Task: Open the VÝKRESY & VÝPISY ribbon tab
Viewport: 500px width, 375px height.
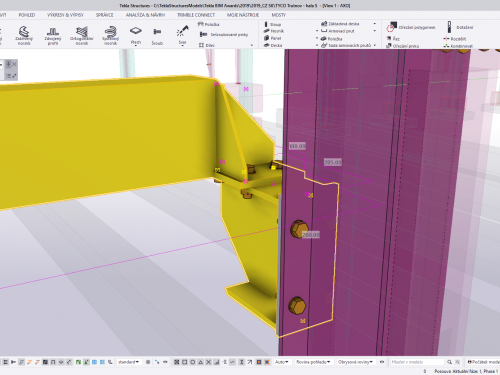Action: point(65,15)
